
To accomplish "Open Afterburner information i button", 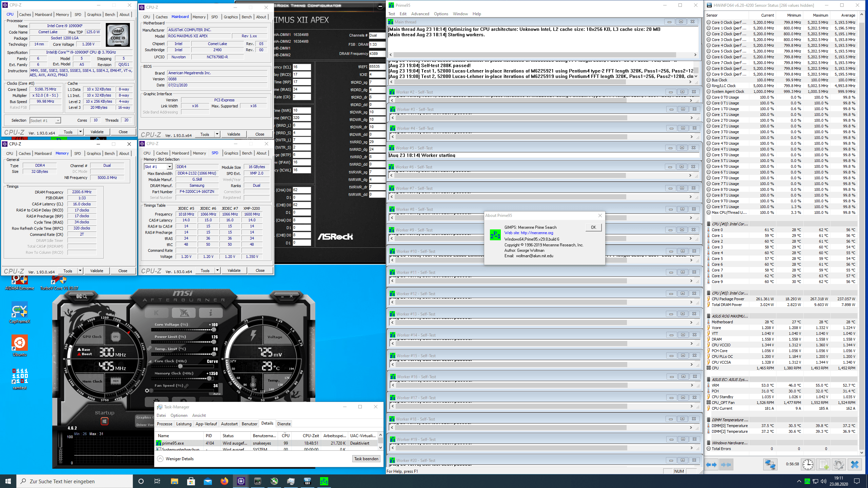I will [x=211, y=312].
